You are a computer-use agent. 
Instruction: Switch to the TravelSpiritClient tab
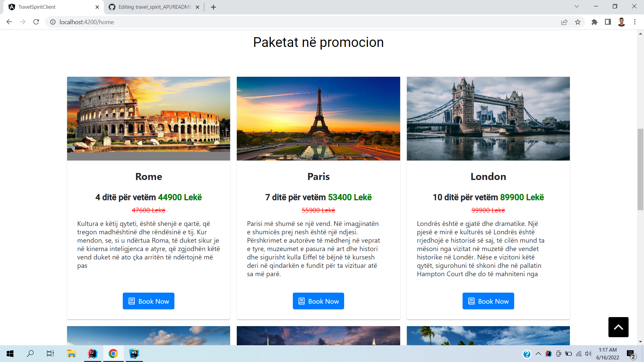tap(54, 7)
